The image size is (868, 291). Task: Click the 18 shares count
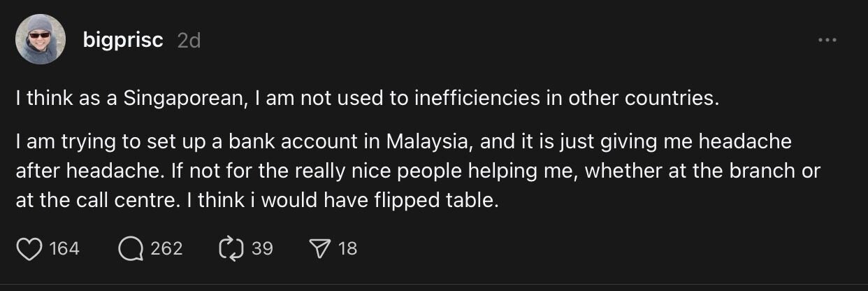pos(348,248)
